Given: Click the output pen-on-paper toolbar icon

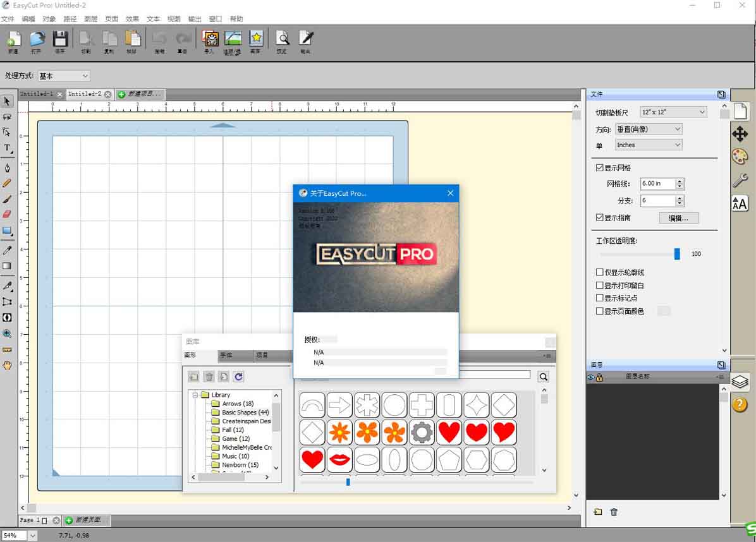Looking at the screenshot, I should pos(306,42).
